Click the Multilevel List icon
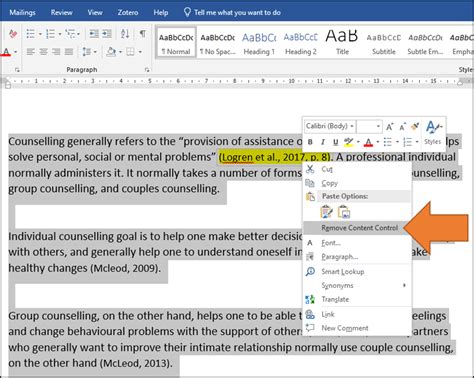474x378 pixels. point(70,34)
